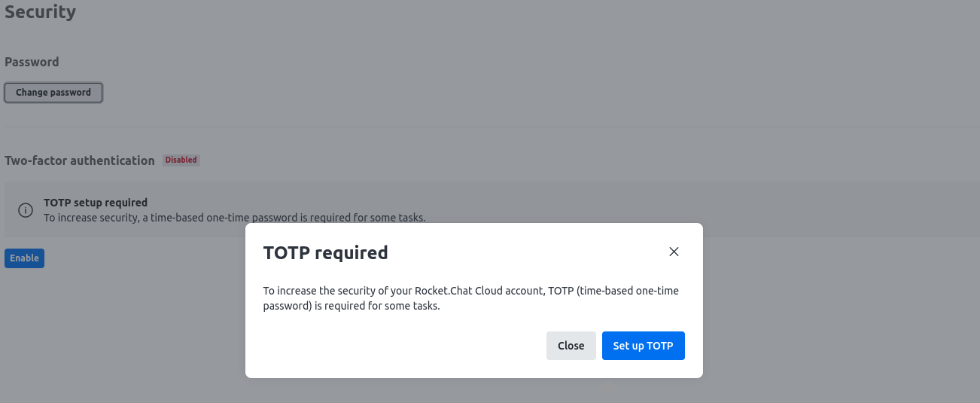Click the dialog text mentioning Rocket.Chat Cloud account
Image resolution: width=980 pixels, height=403 pixels.
point(471,298)
